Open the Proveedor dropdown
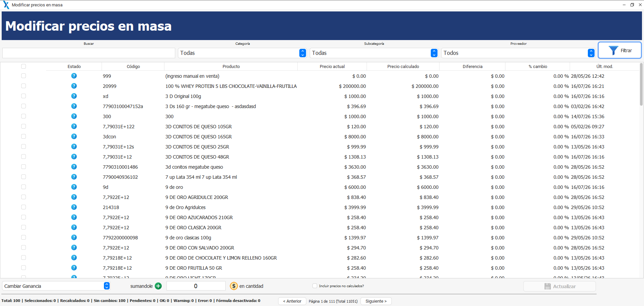Screen dimensions: 644x306 coord(518,53)
